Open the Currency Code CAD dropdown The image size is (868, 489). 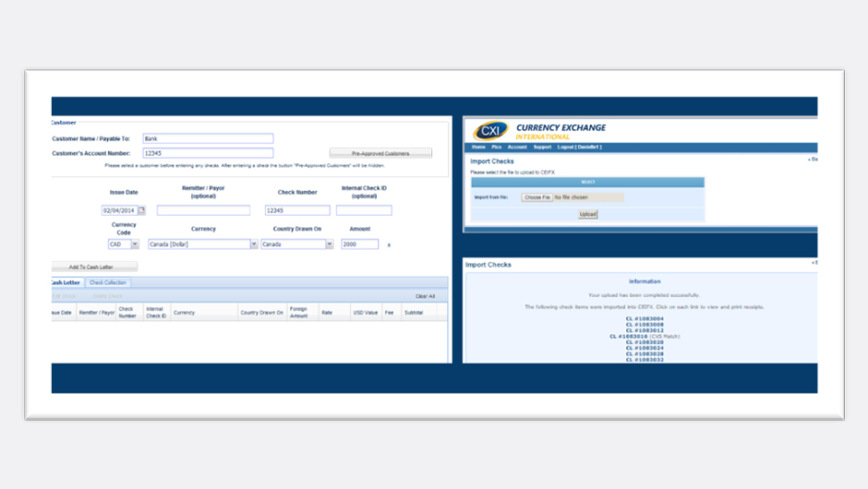click(x=135, y=244)
